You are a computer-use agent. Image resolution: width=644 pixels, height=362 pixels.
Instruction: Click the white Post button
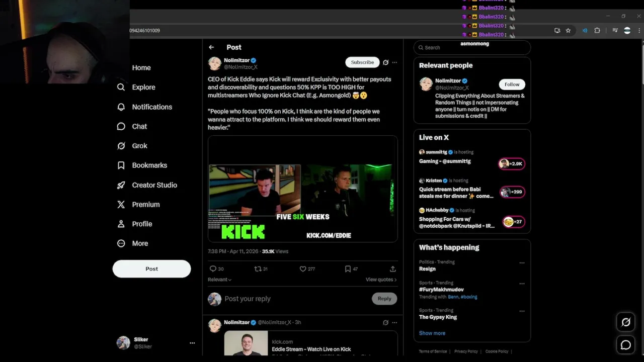click(151, 268)
